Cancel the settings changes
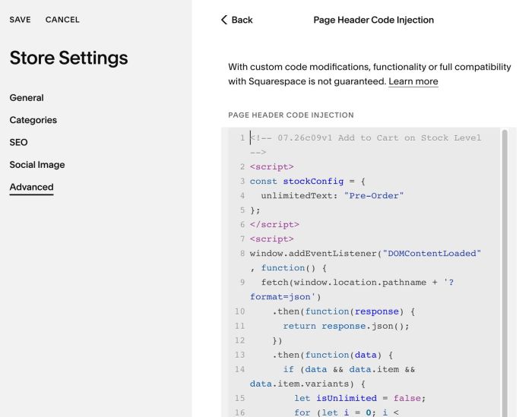532x417 pixels. tap(62, 20)
